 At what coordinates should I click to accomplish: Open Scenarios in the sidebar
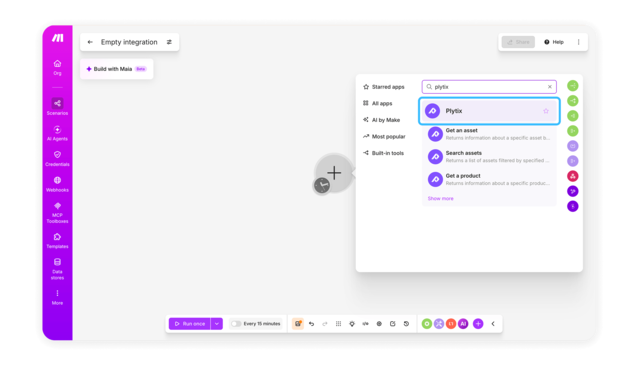[x=57, y=107]
